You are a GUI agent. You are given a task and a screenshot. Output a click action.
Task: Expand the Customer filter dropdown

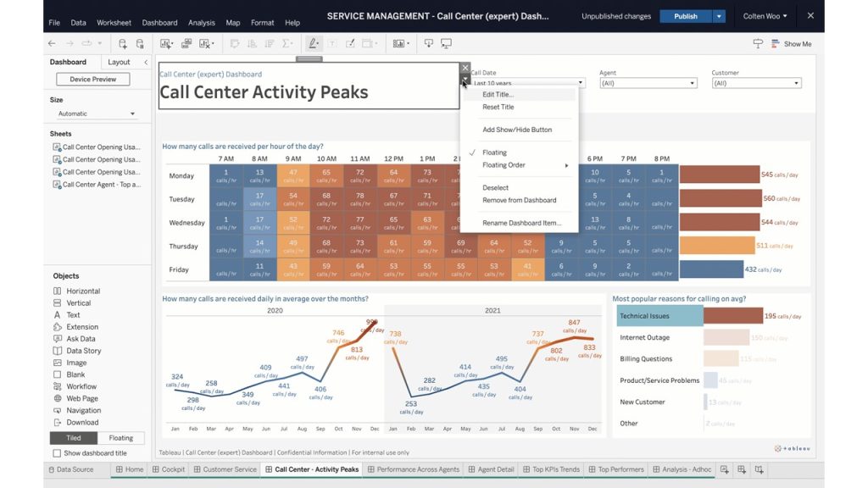757,83
